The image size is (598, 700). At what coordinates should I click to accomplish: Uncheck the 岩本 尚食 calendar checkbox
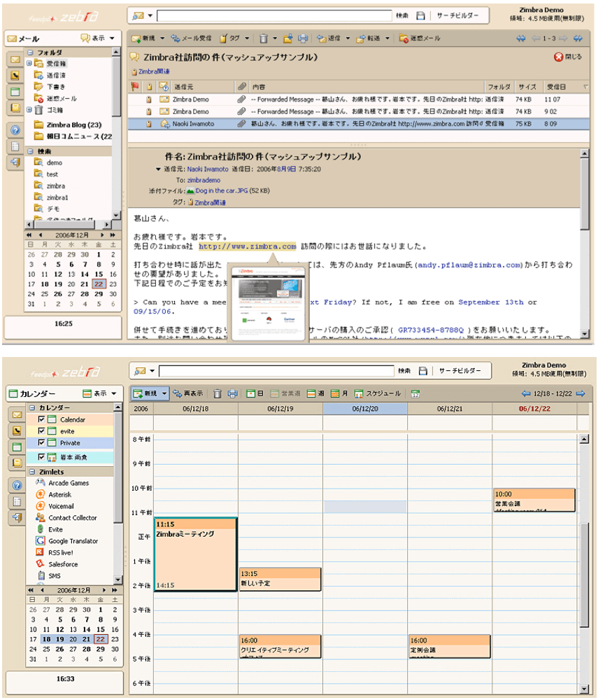pos(41,456)
